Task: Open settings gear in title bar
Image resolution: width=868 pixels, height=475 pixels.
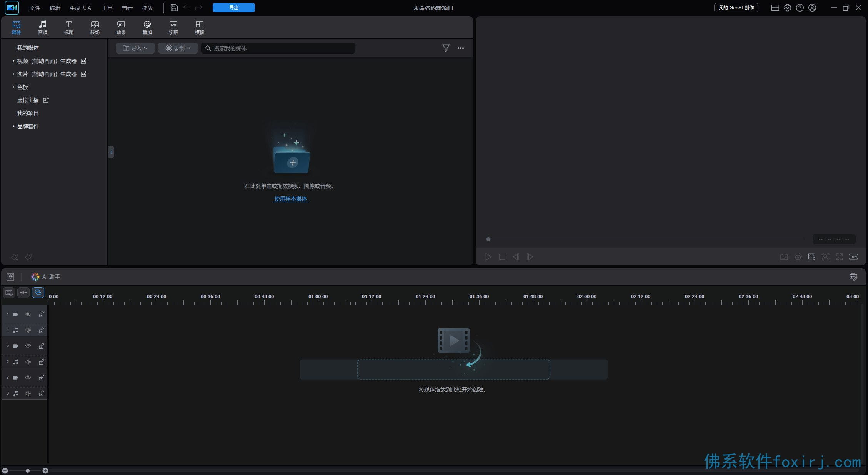Action: pos(788,8)
